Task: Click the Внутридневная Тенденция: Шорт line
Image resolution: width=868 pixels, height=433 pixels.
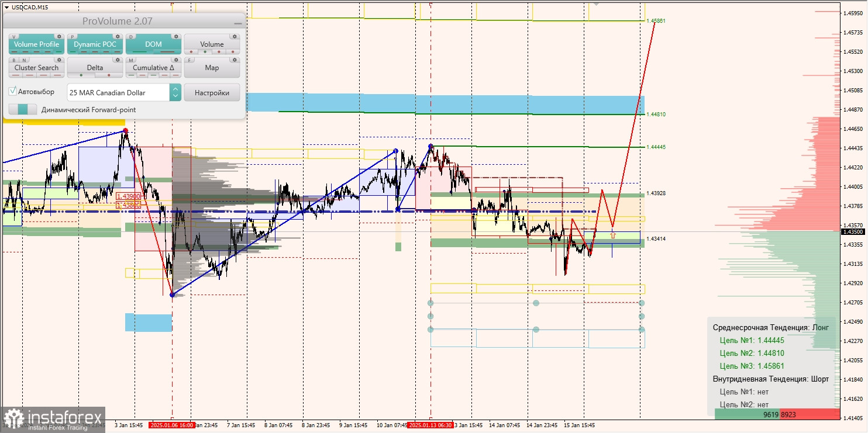Action: (x=770, y=379)
